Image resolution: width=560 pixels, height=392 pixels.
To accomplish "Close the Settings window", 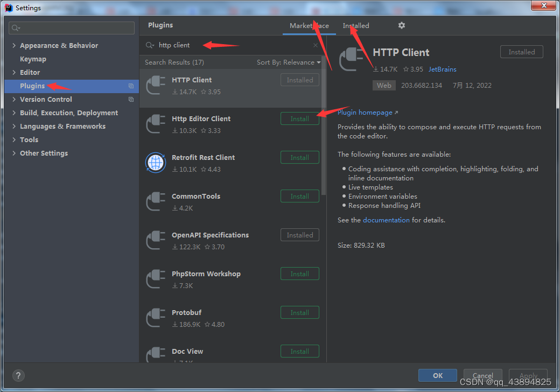I will [x=543, y=5].
